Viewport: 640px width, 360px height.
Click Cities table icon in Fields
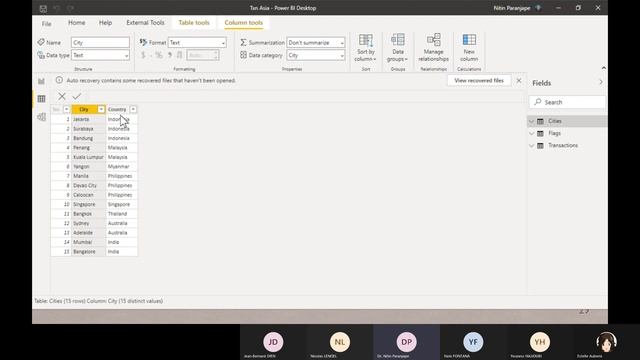(540, 121)
